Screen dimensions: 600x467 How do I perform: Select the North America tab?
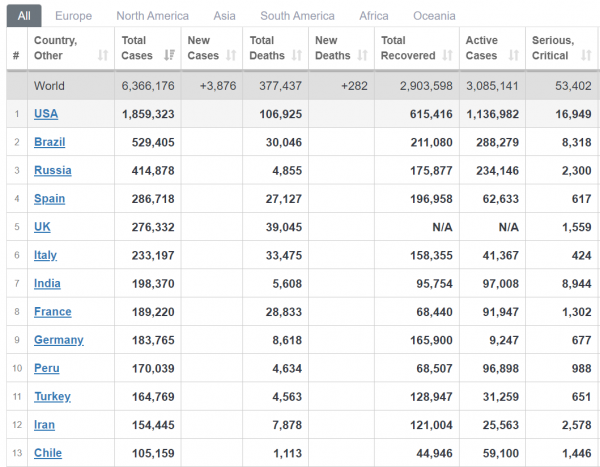click(x=153, y=16)
